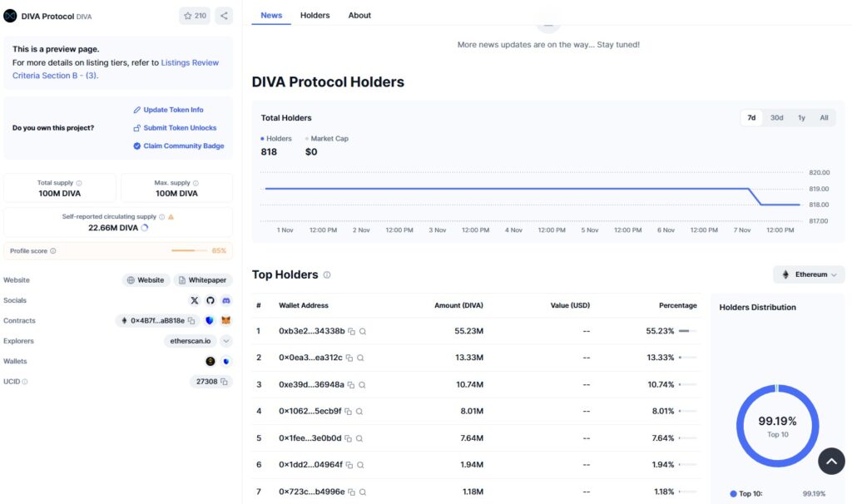Click the Update Token Info link
The image size is (852, 504).
173,110
